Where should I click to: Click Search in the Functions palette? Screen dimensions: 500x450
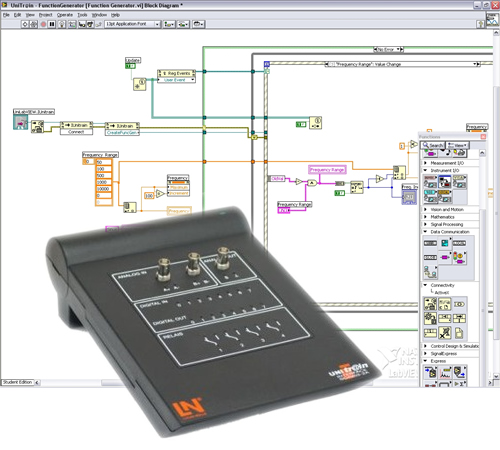tap(432, 145)
